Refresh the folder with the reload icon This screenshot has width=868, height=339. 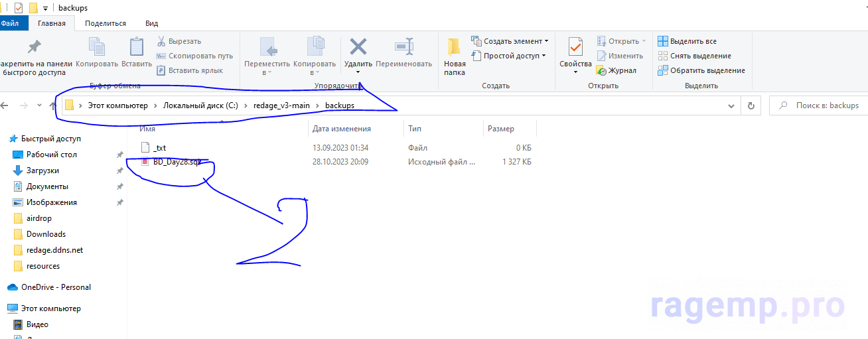tap(751, 105)
